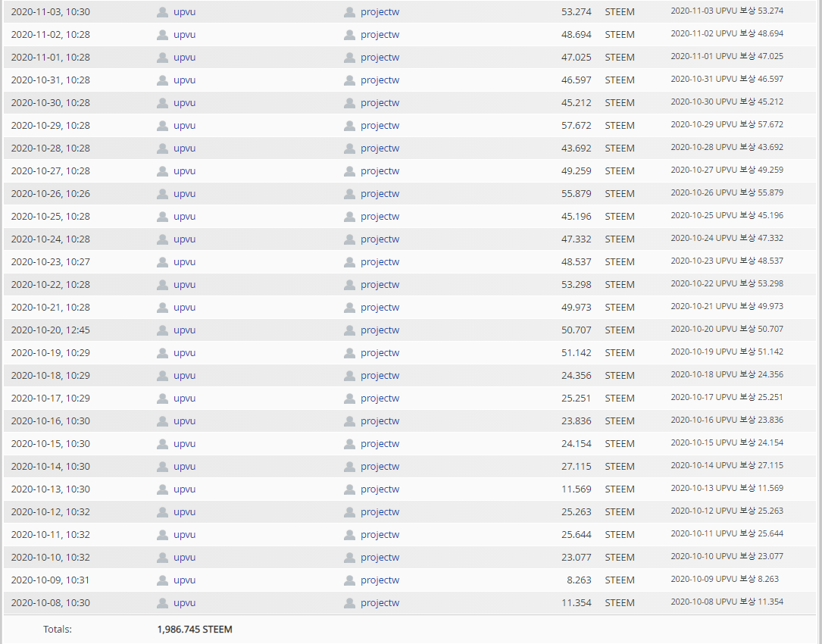Select memo text '2020-10-28 UPVU 보상 43.692'

pyautogui.click(x=727, y=148)
